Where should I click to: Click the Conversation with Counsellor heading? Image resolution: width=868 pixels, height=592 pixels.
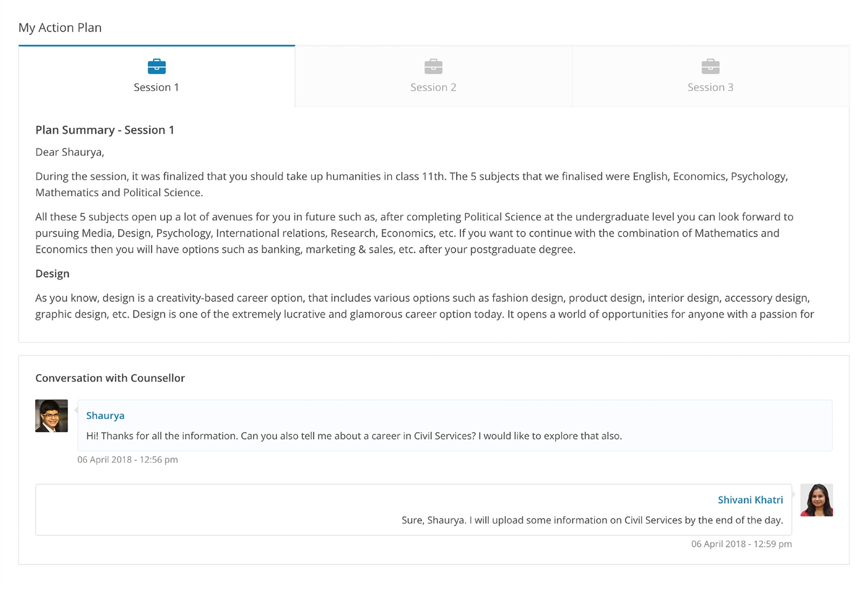[110, 378]
